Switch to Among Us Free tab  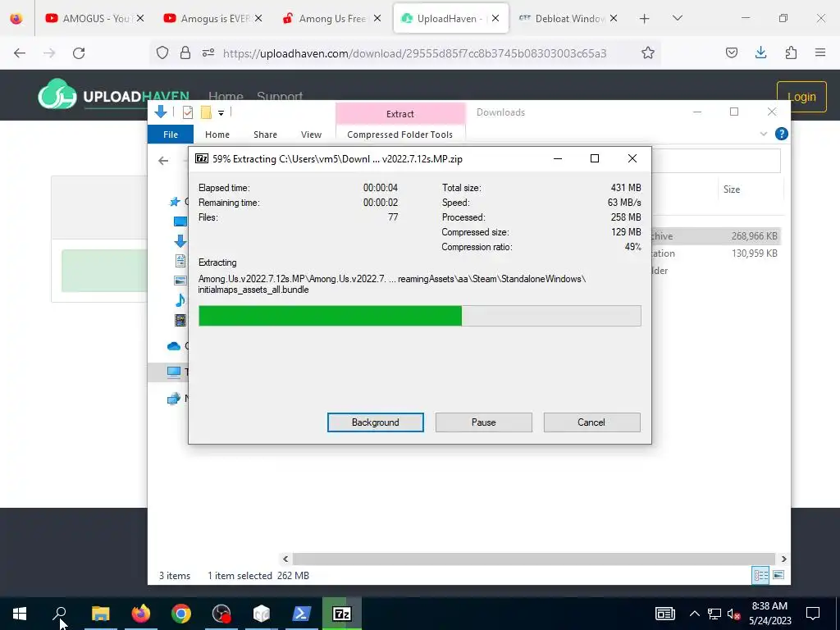click(331, 18)
